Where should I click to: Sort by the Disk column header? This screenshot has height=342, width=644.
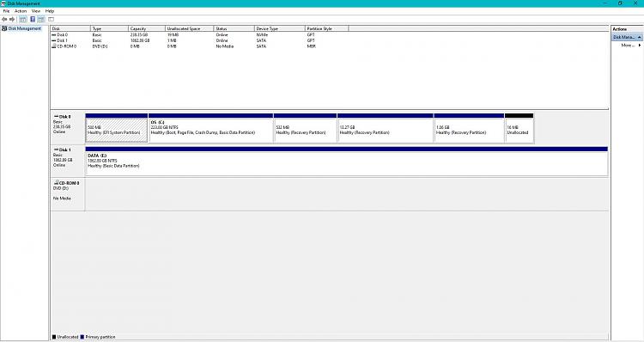pyautogui.click(x=70, y=28)
